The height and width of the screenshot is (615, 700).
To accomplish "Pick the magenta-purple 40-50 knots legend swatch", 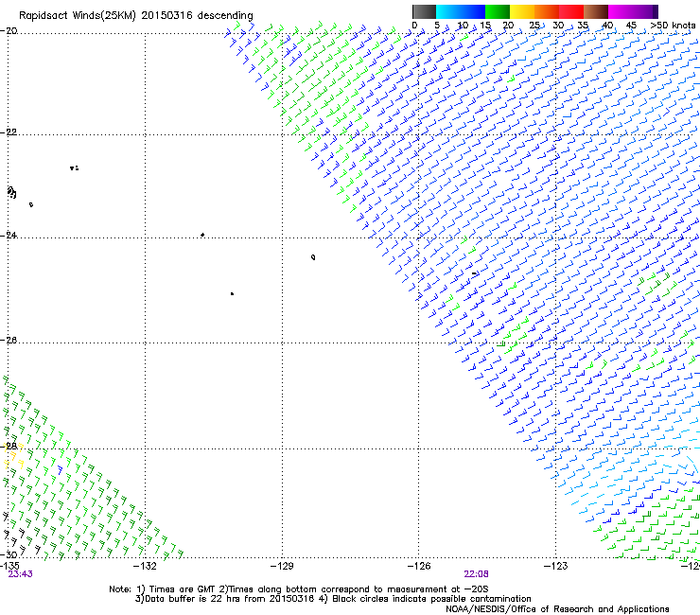I will 633,11.
